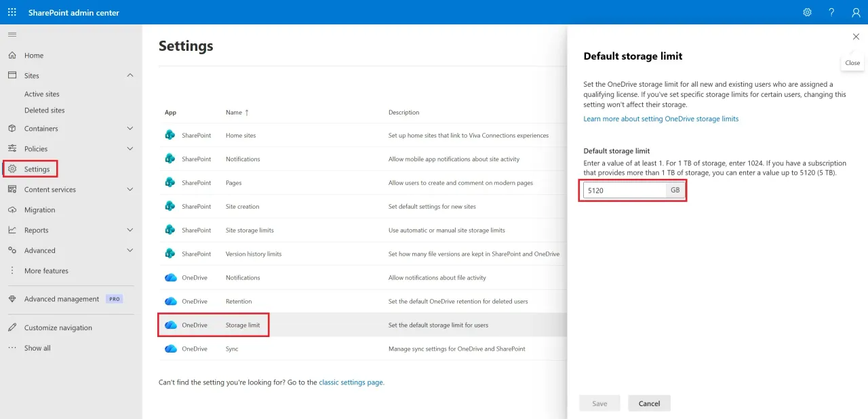The height and width of the screenshot is (419, 868).
Task: Open Active sites in navigation
Action: coord(42,94)
